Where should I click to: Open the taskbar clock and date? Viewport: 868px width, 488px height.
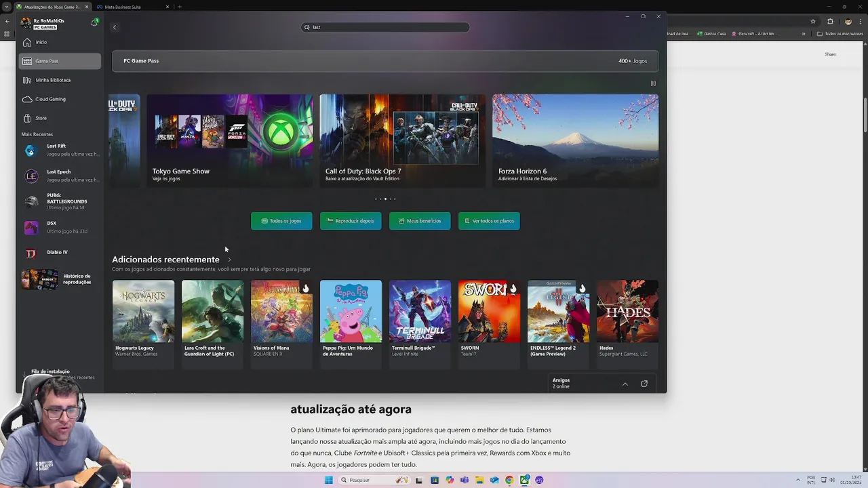pyautogui.click(x=851, y=480)
